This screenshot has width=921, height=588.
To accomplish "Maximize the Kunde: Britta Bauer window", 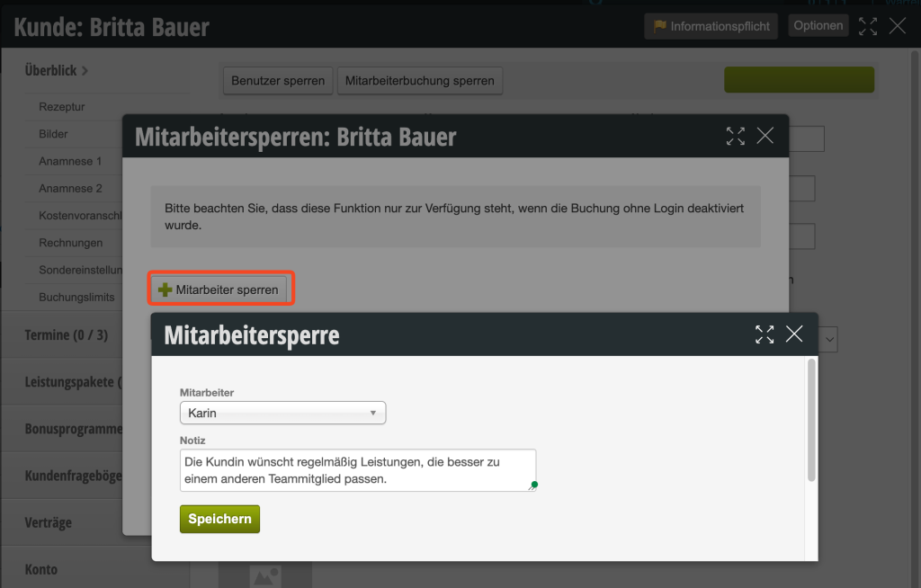I will point(868,26).
